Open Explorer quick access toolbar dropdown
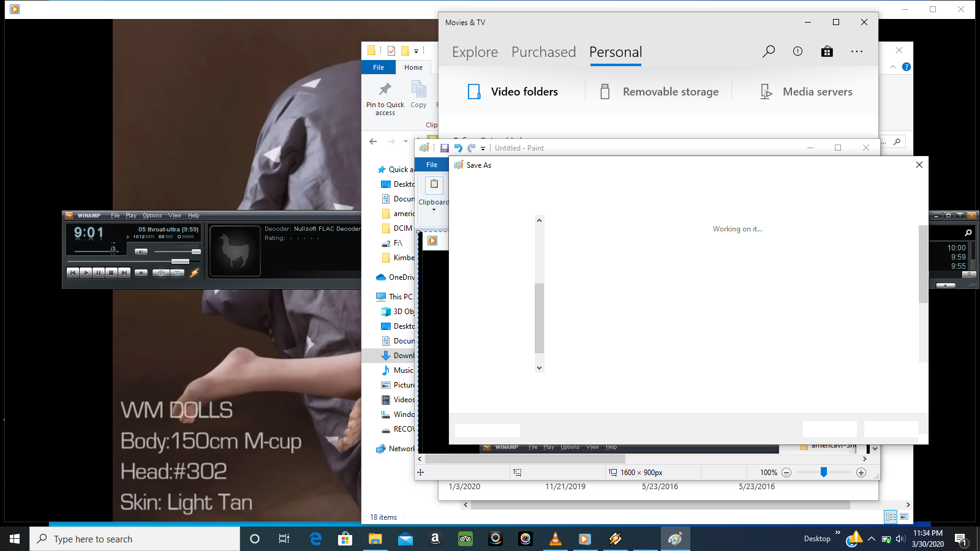 point(416,51)
